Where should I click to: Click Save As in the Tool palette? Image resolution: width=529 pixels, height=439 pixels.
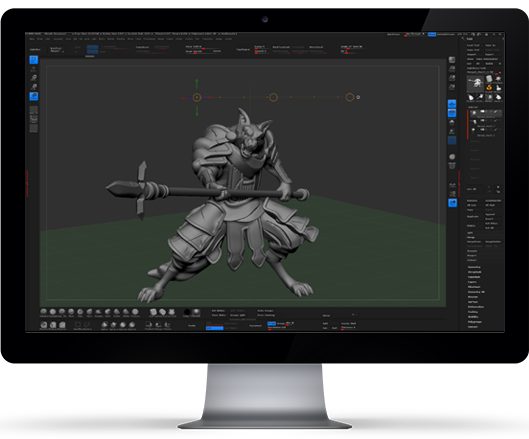[x=491, y=45]
